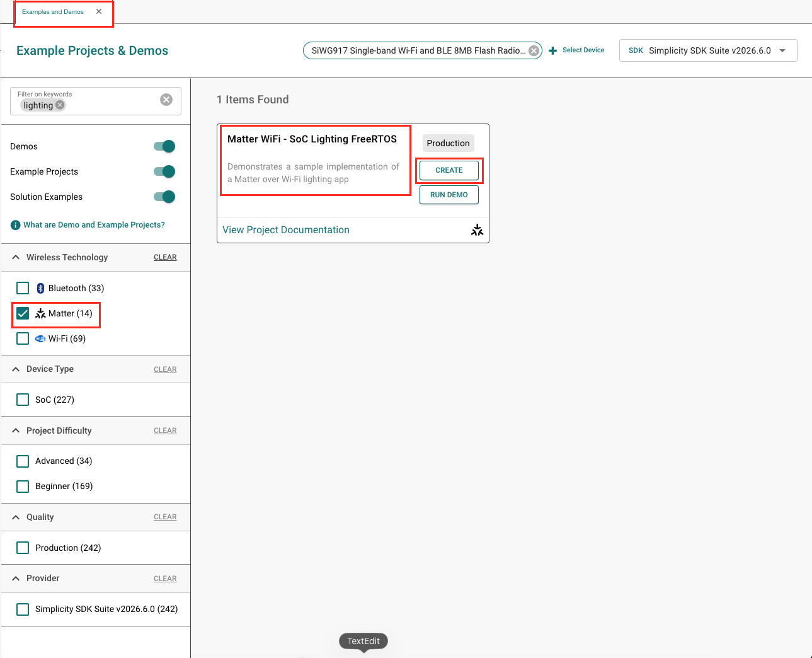Click the CREATE button
Image resolution: width=812 pixels, height=658 pixels.
point(449,170)
